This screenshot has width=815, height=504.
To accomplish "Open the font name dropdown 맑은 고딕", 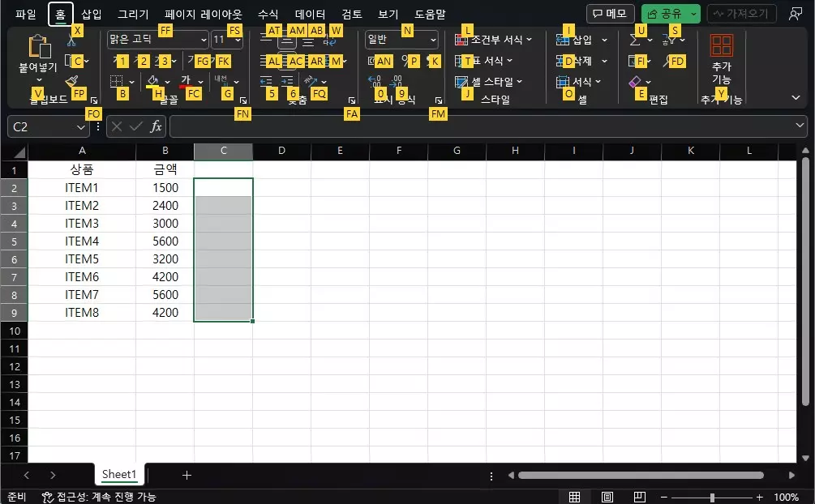I will pyautogui.click(x=204, y=40).
